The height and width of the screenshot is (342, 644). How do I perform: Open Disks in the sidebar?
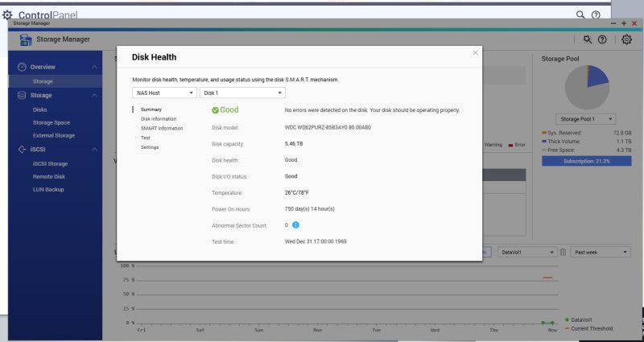39,109
